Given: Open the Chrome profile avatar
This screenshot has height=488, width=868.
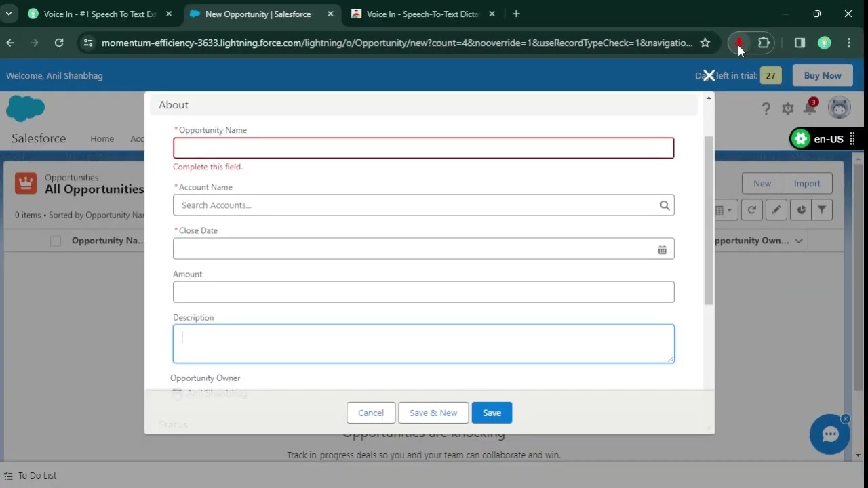Looking at the screenshot, I should point(825,43).
